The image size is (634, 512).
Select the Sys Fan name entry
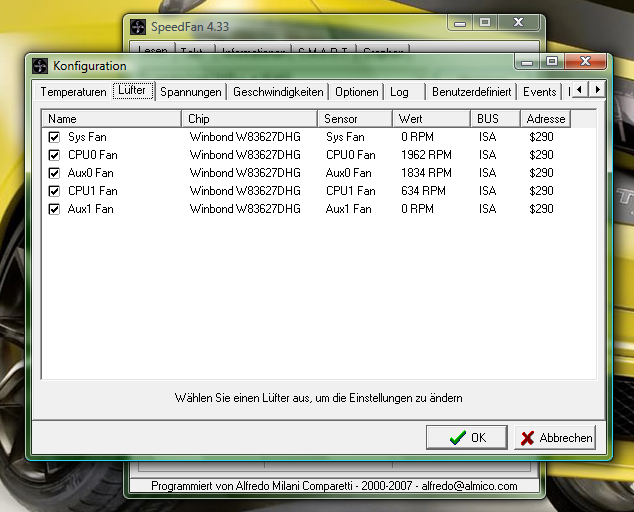click(x=87, y=137)
